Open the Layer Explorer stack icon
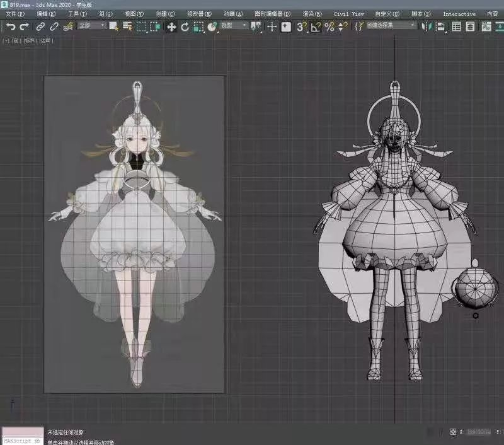Image resolution: width=504 pixels, height=445 pixels. pos(470,26)
